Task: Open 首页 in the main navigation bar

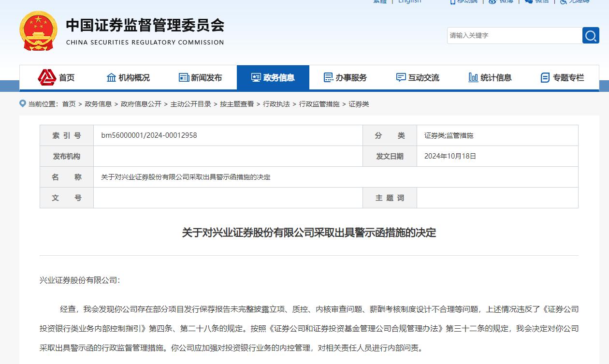Action: click(56, 77)
